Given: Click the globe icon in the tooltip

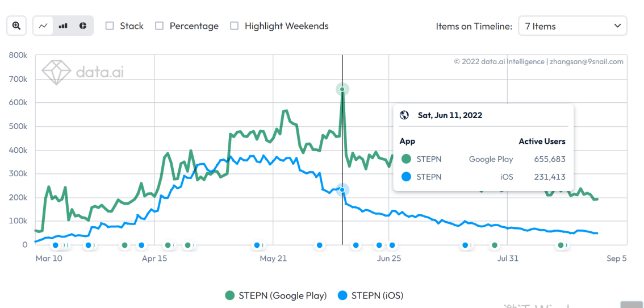Looking at the screenshot, I should (x=404, y=115).
